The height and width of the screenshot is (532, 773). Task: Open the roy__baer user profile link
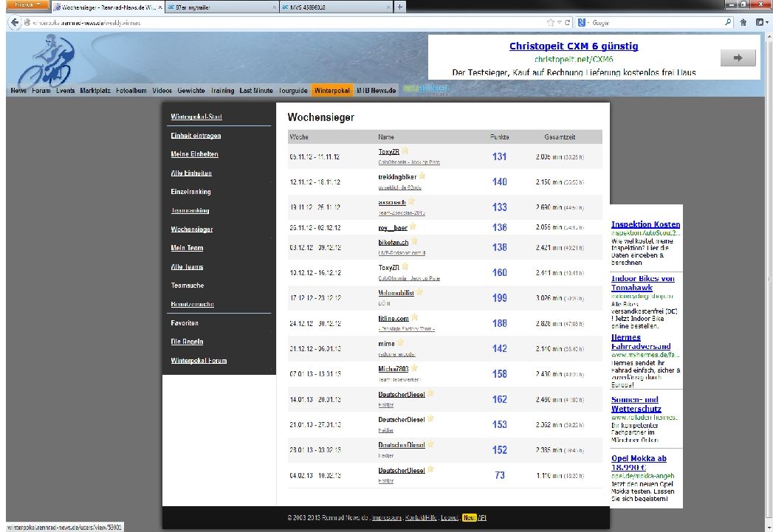coord(392,227)
